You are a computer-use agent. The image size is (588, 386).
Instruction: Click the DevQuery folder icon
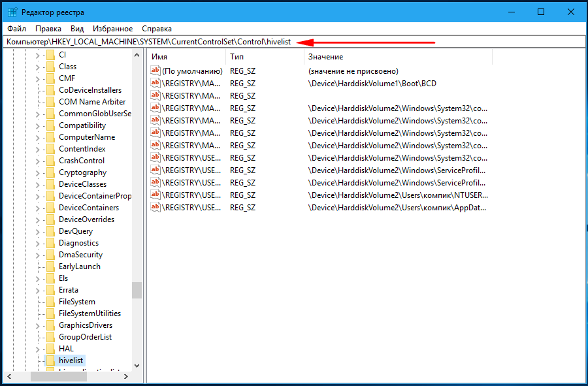(x=50, y=231)
